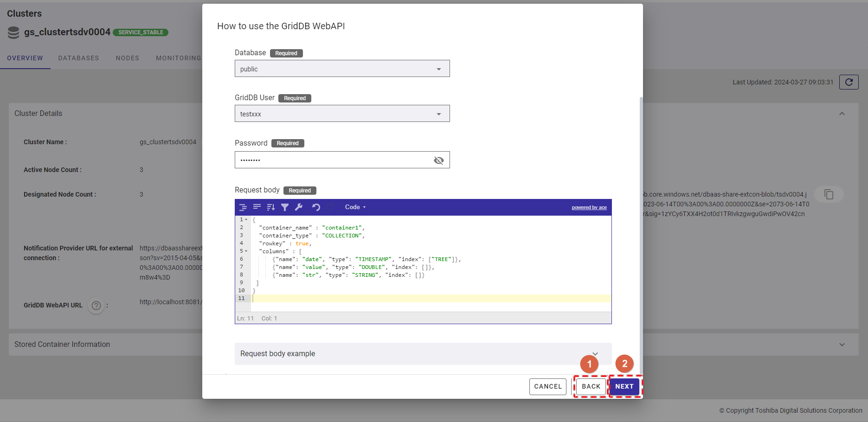Toggle password visibility eye icon
The width and height of the screenshot is (868, 422).
point(438,160)
